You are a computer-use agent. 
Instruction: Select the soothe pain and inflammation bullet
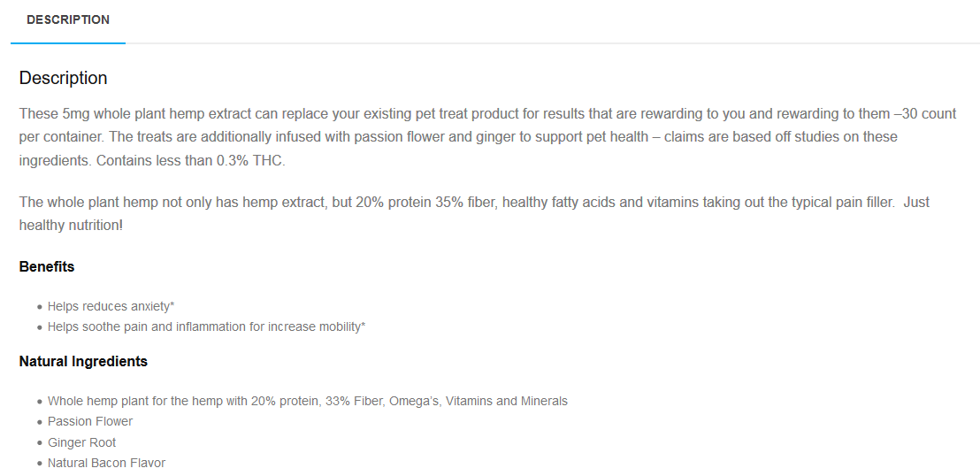[x=206, y=326]
